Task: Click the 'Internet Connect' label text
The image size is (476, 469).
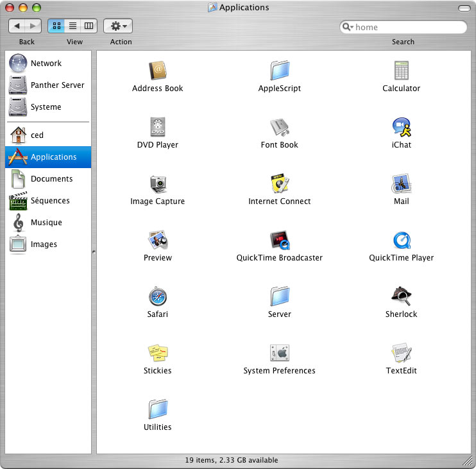Action: (280, 201)
